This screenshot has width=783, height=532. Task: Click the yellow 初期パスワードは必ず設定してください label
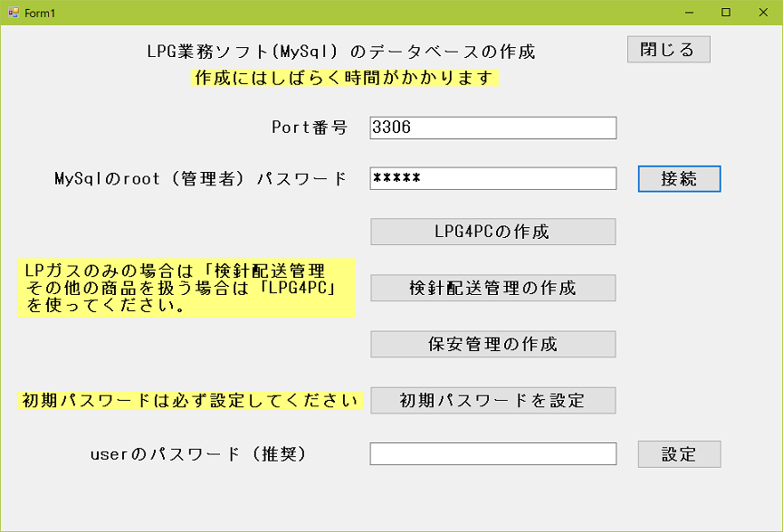(x=190, y=400)
